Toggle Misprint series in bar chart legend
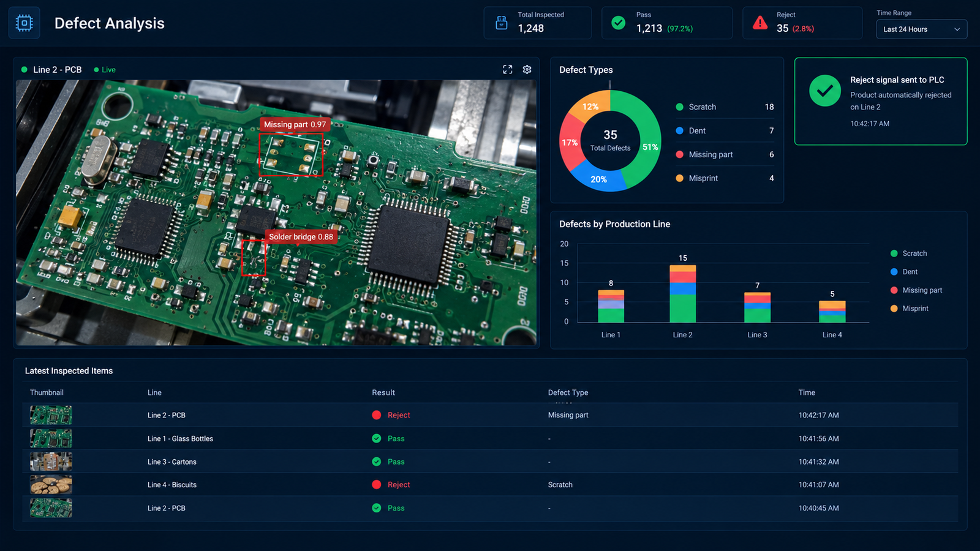This screenshot has width=980, height=551. click(x=910, y=309)
